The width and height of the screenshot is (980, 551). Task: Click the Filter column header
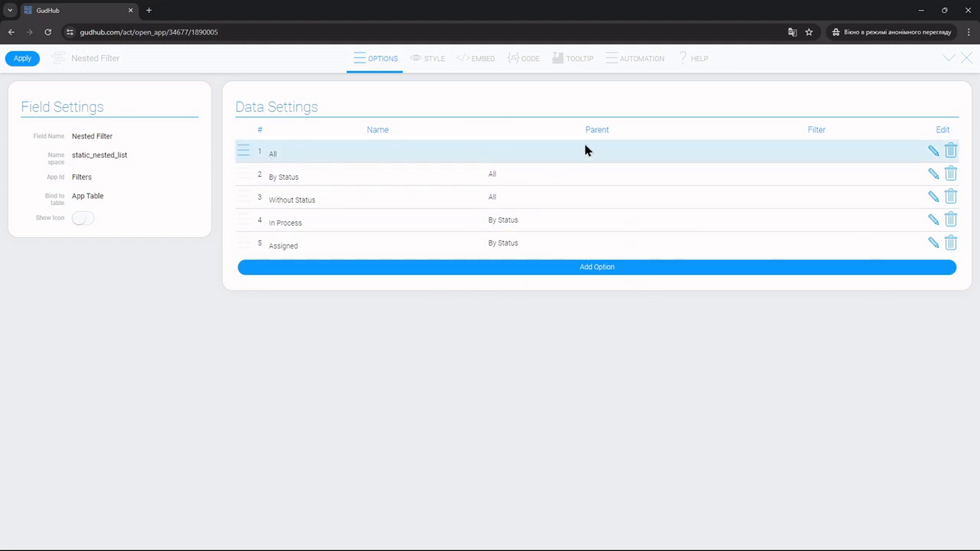click(816, 130)
